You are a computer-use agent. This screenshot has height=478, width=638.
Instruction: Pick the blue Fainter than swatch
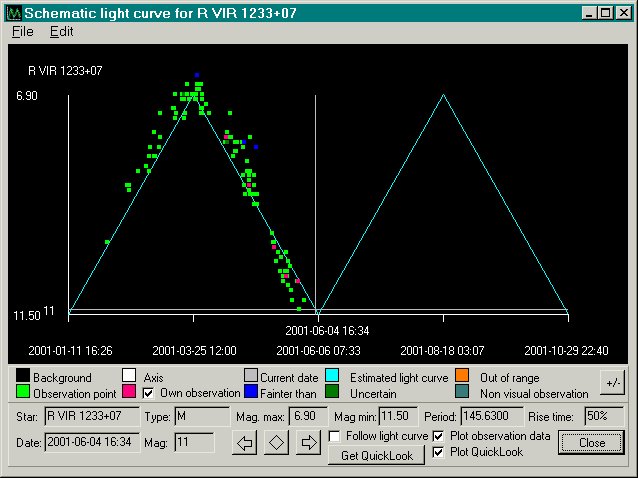(251, 391)
